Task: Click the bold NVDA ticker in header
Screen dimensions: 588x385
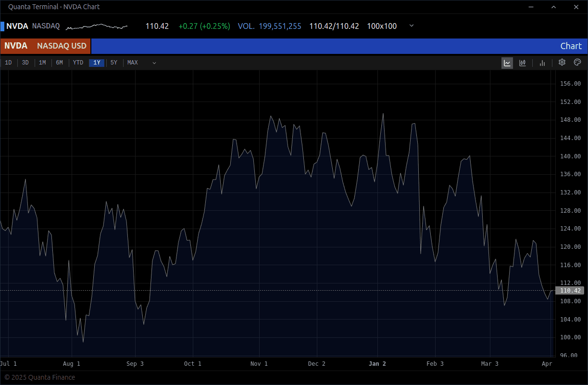Action: [x=17, y=26]
